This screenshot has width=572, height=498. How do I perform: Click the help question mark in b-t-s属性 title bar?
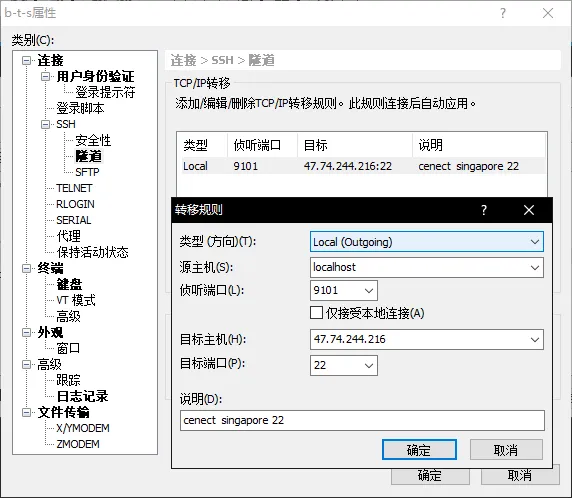coord(503,13)
